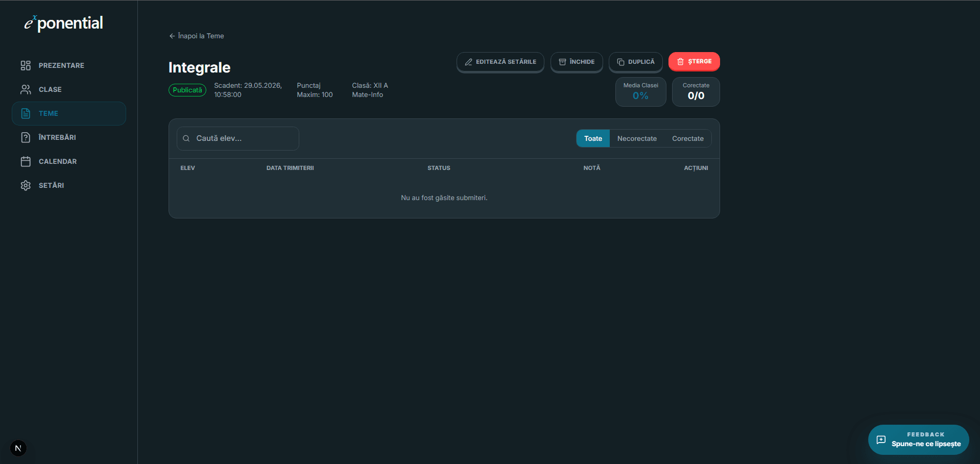Click the ACȚIUNI column header
This screenshot has height=464, width=980.
(696, 168)
